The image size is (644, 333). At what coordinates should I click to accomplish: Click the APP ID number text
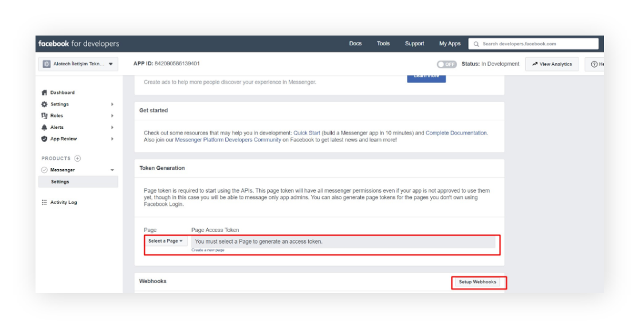point(177,64)
